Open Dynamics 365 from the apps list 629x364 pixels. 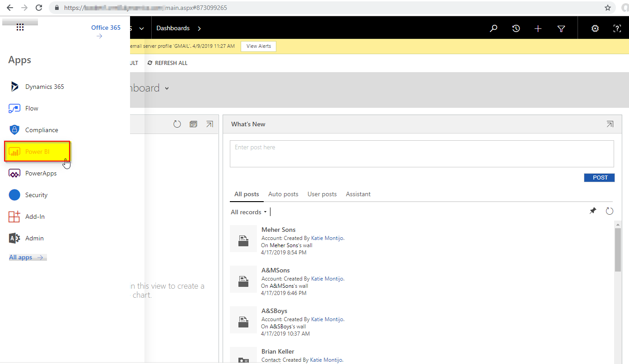(x=37, y=87)
